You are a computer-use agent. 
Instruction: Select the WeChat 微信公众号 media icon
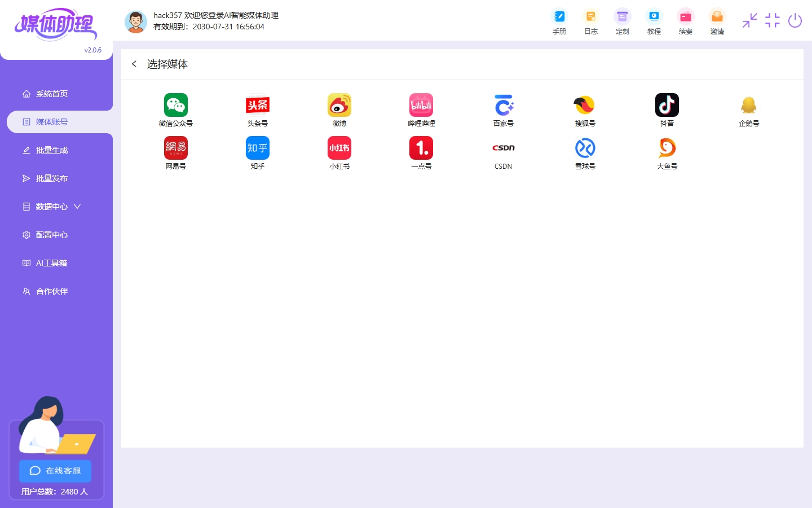click(x=175, y=106)
